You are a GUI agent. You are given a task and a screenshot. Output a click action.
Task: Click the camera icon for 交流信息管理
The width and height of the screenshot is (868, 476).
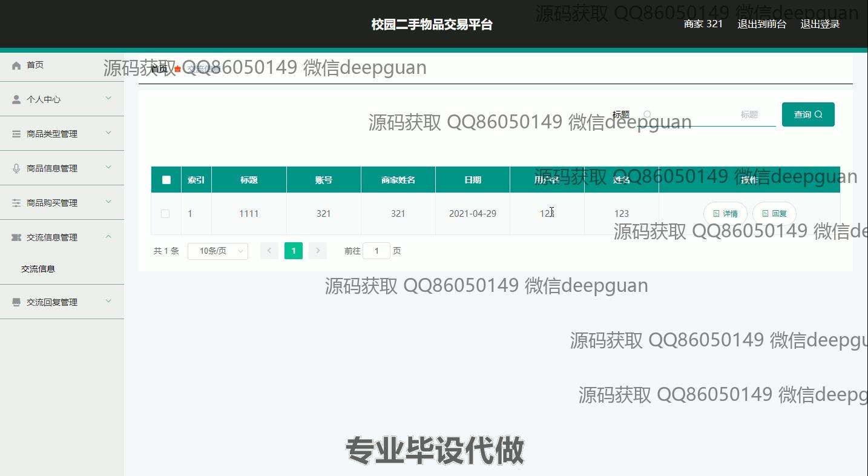(16, 237)
